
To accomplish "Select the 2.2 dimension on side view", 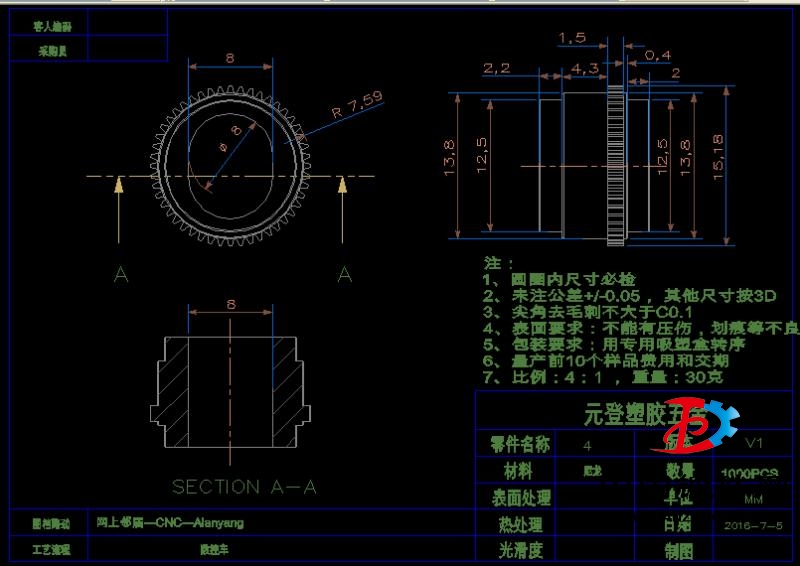I will coord(497,68).
